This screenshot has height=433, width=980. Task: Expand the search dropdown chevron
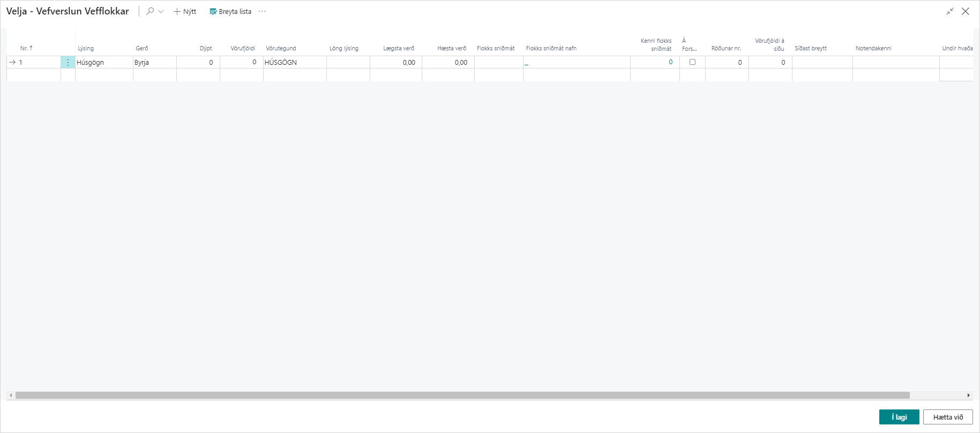pos(161,11)
